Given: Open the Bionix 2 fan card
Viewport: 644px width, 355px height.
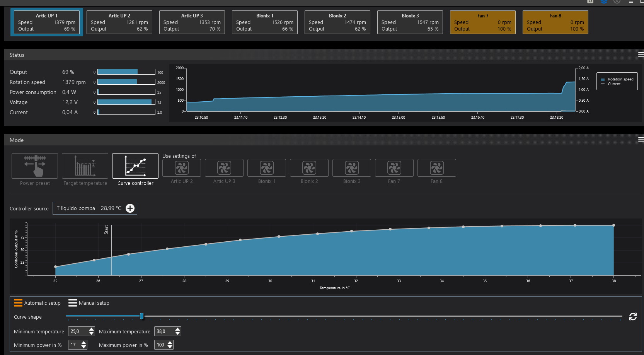Looking at the screenshot, I should [x=337, y=22].
